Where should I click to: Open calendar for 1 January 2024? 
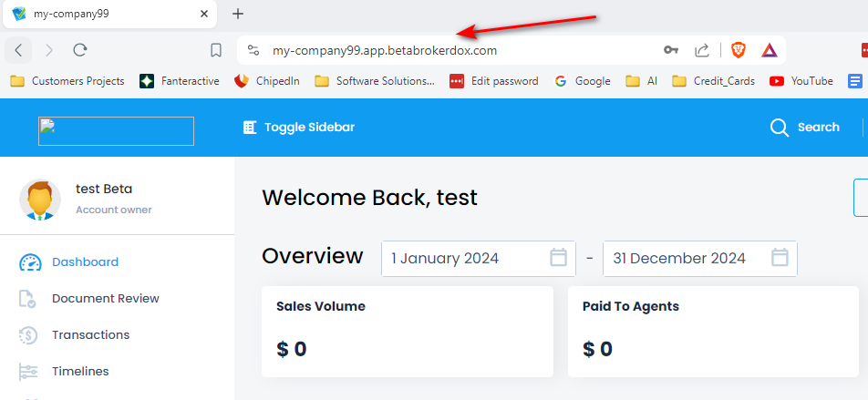pyautogui.click(x=558, y=258)
